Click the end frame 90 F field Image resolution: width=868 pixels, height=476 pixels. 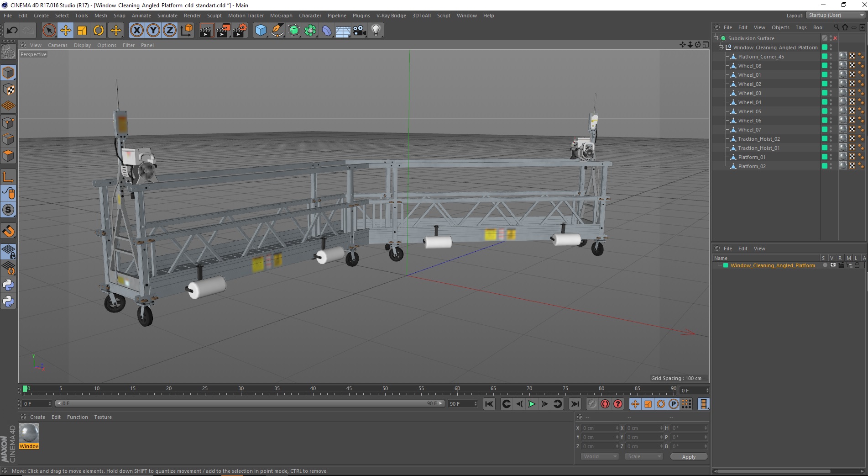point(463,403)
